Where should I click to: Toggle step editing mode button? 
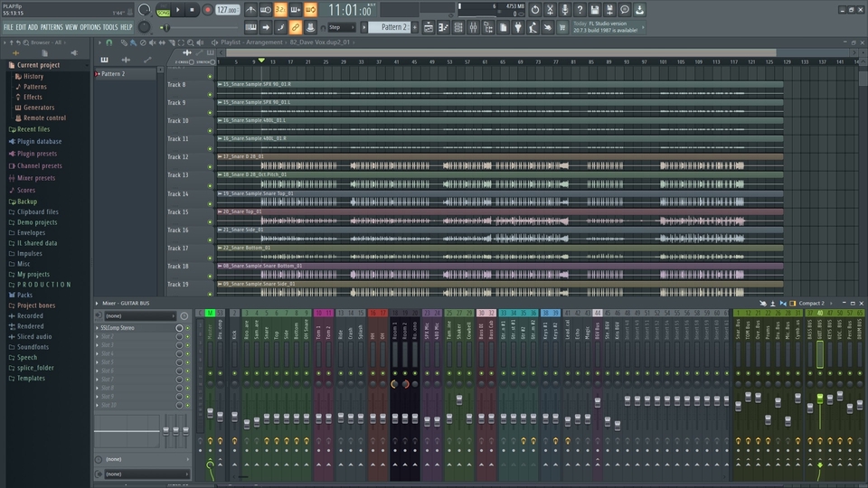point(280,27)
